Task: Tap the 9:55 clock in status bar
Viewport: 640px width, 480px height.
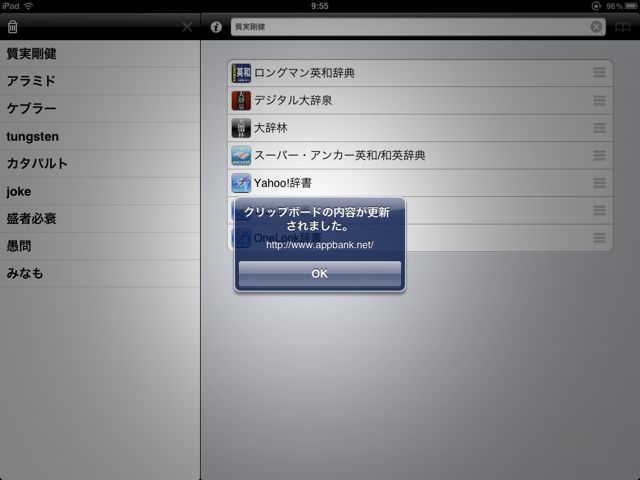Action: coord(320,6)
